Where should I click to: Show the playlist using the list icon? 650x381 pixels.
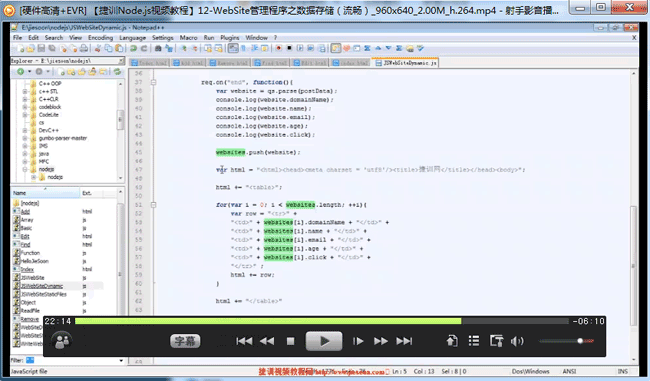coord(474,341)
